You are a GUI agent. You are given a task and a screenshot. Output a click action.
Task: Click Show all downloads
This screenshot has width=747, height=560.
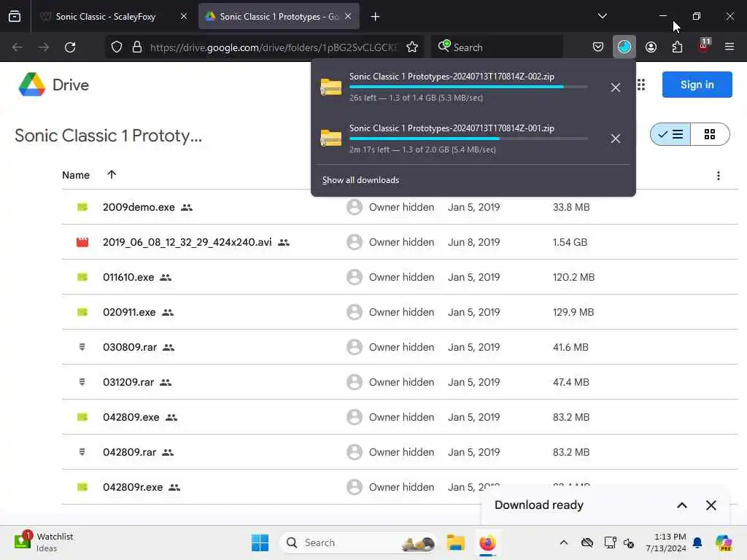click(360, 180)
